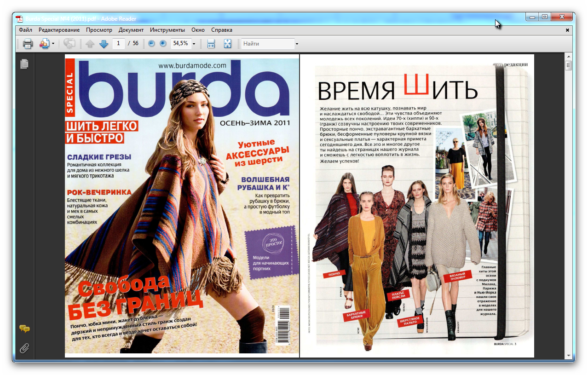Click the ОСЕНЬ–ЗИМА 2011 cover text
The image size is (588, 375).
(255, 123)
